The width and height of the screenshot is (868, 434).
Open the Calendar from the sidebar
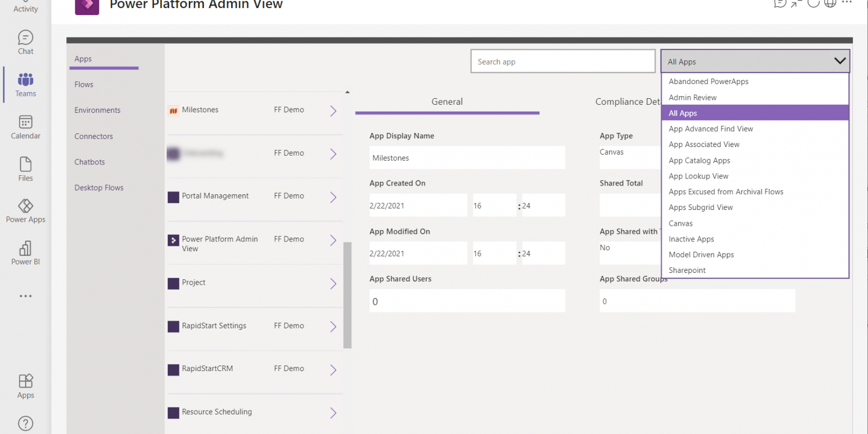pos(25,127)
